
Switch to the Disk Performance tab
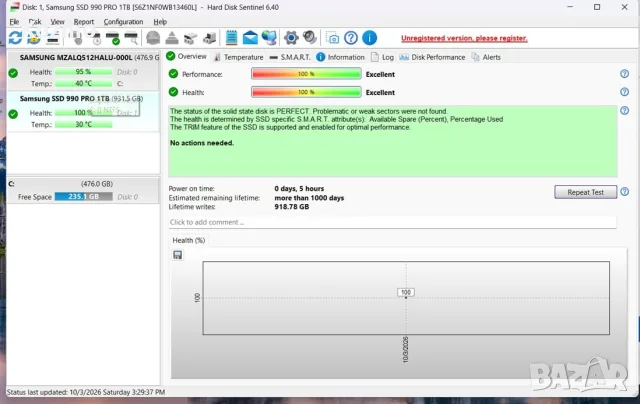click(x=432, y=57)
